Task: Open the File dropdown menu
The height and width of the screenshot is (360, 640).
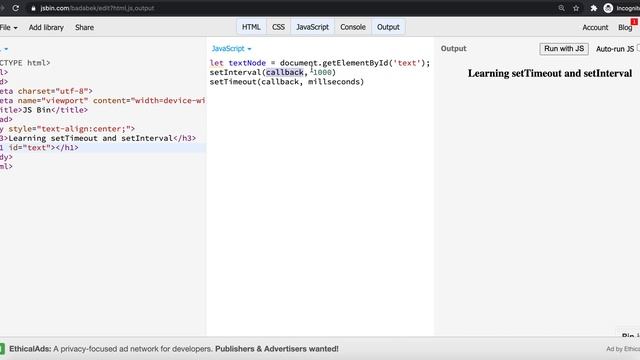Action: [x=8, y=27]
